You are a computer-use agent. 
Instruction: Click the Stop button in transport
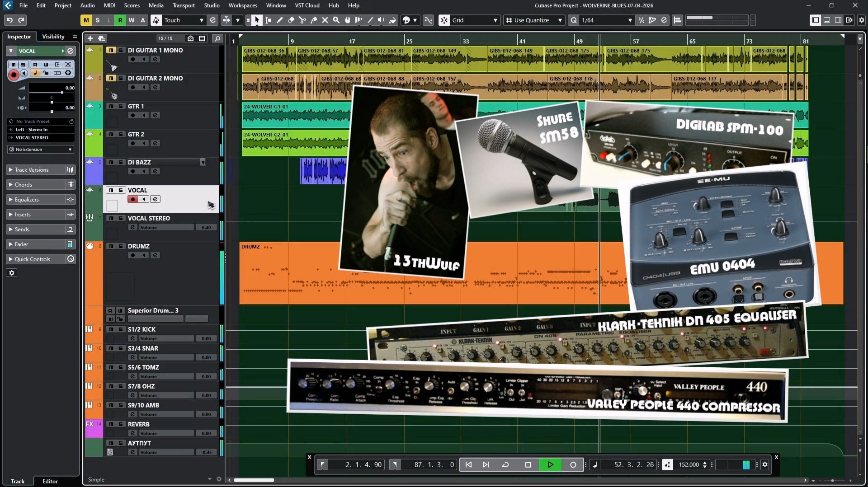pyautogui.click(x=528, y=464)
